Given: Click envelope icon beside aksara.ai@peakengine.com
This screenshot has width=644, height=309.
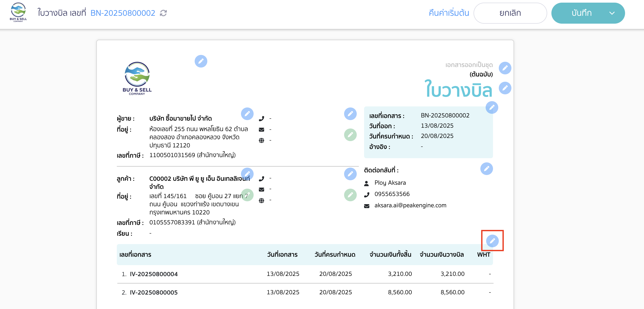Looking at the screenshot, I should 367,206.
